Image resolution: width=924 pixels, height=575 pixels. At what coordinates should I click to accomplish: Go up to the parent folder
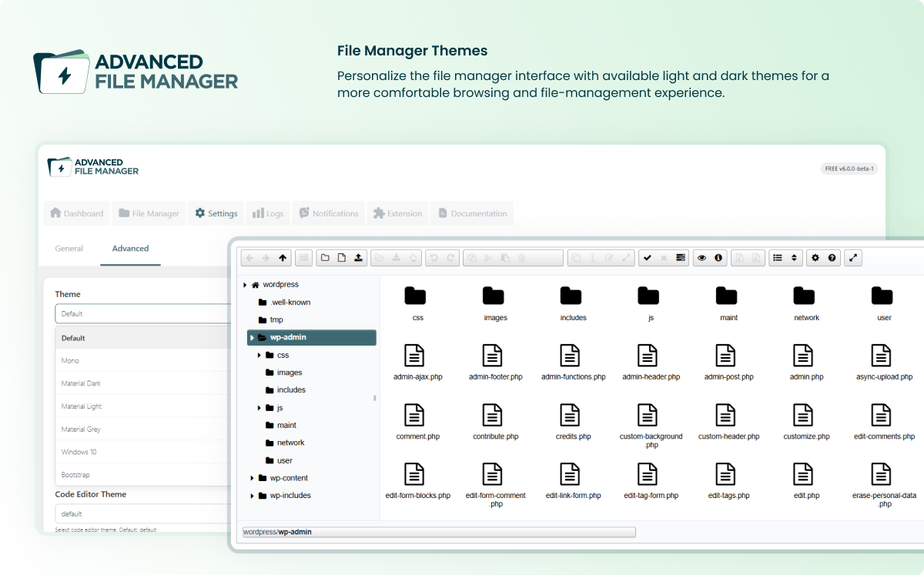pyautogui.click(x=283, y=258)
